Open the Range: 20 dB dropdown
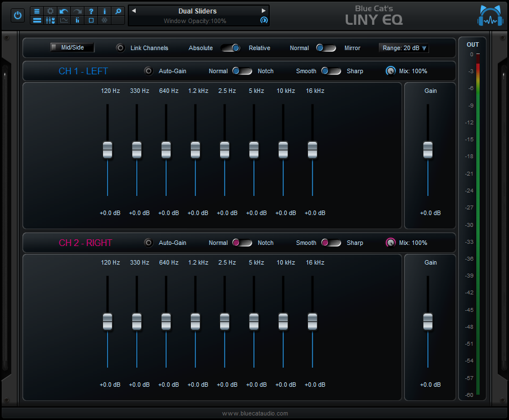 (x=404, y=48)
